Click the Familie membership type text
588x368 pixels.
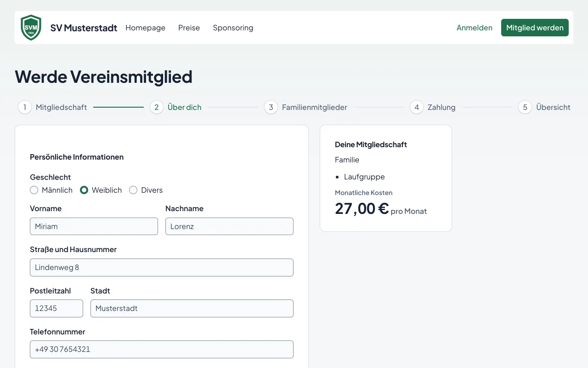pos(347,160)
